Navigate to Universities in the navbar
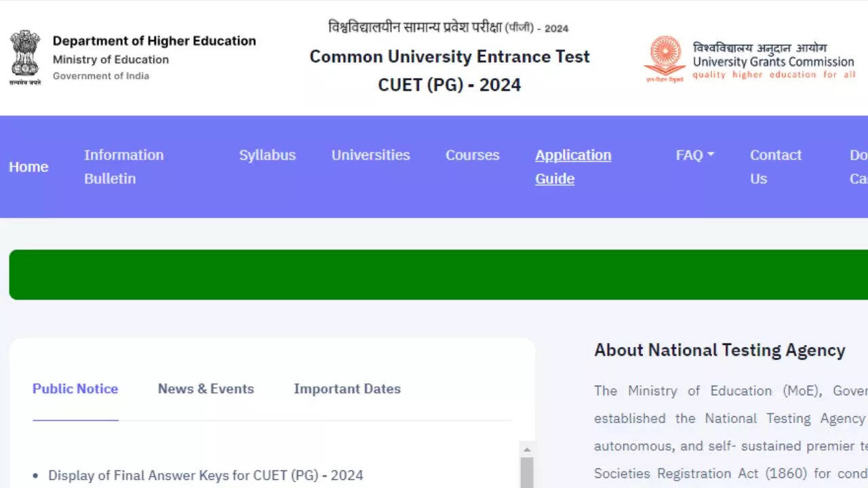 click(370, 155)
